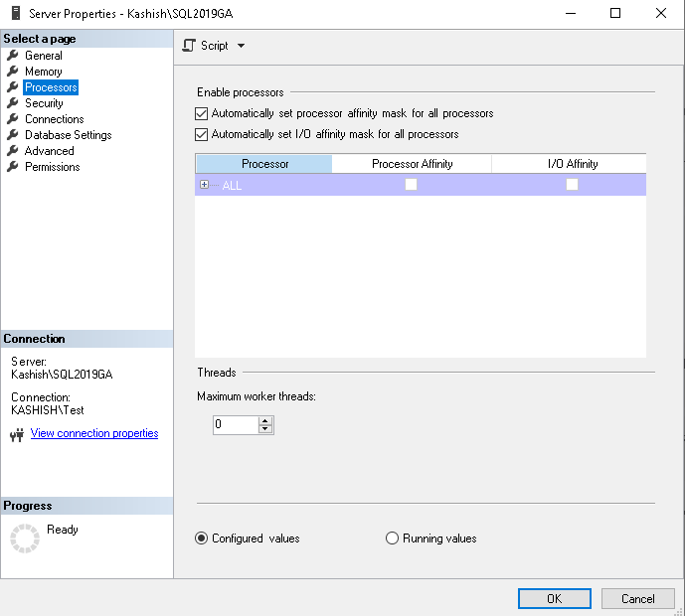This screenshot has height=616, width=685.
Task: Click the Processor column header
Action: (264, 164)
